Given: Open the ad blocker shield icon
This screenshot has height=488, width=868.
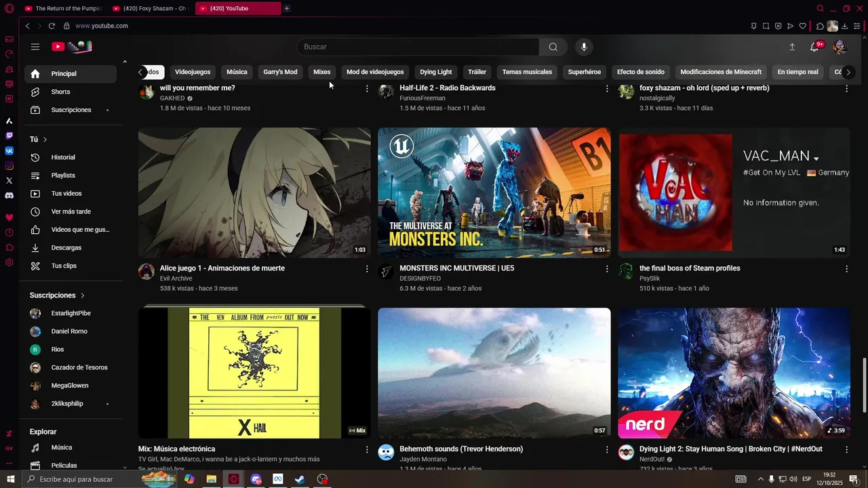Looking at the screenshot, I should [778, 26].
